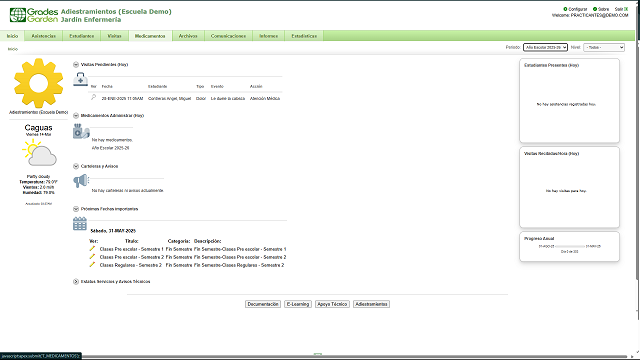This screenshot has width=640, height=360.
Task: Click the Caguas city weather label
Action: [x=38, y=128]
